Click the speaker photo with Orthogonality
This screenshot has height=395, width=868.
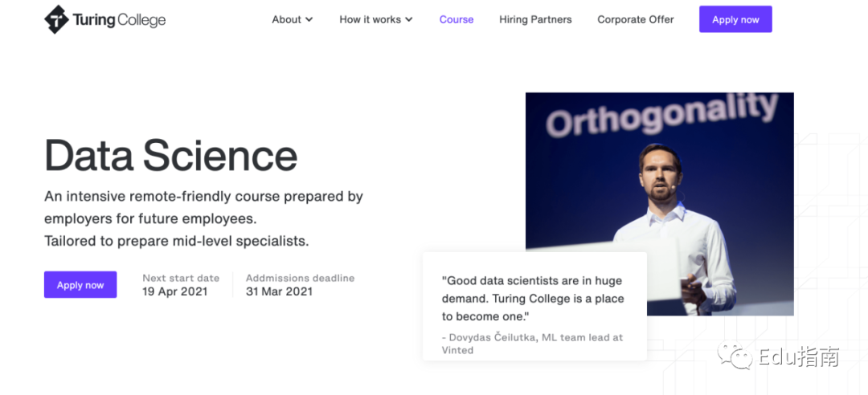[x=659, y=204]
